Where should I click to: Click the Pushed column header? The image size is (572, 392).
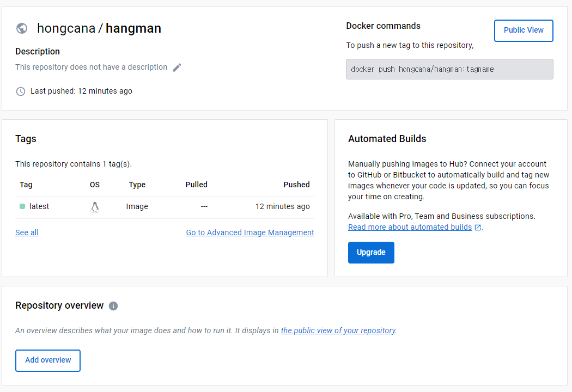point(296,185)
